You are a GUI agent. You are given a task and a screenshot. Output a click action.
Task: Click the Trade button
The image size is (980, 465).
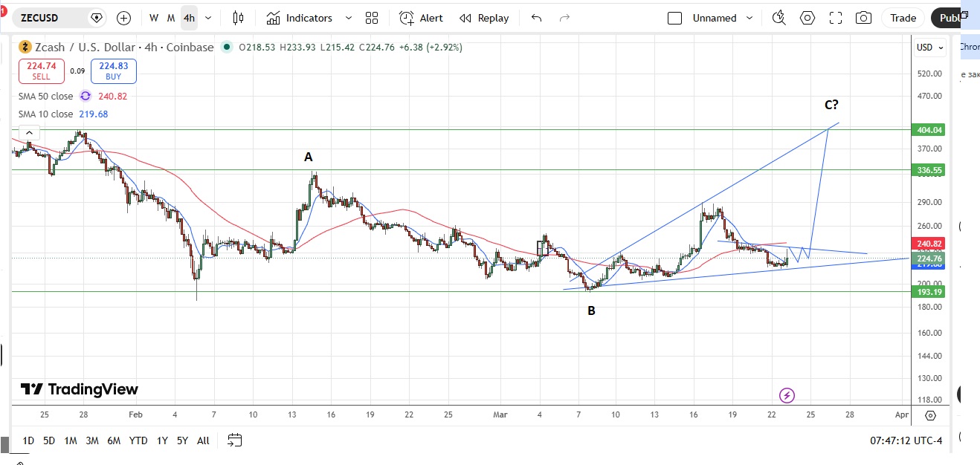903,18
